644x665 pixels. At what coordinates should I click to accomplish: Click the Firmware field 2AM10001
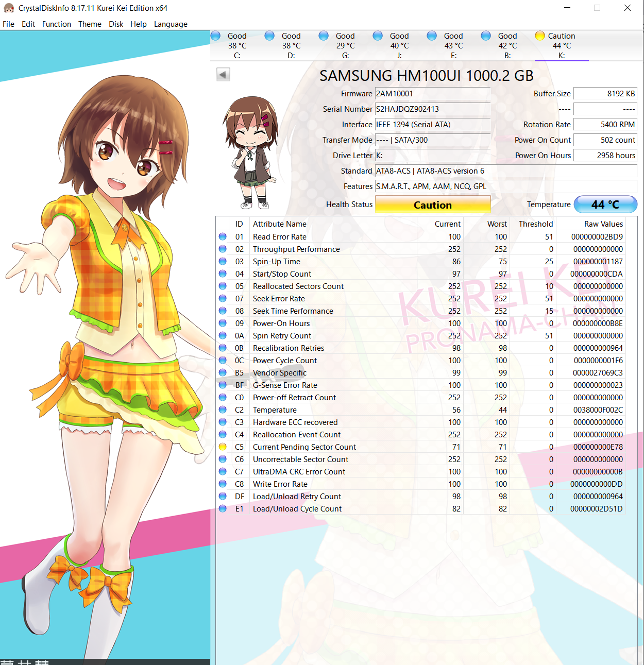click(x=433, y=94)
